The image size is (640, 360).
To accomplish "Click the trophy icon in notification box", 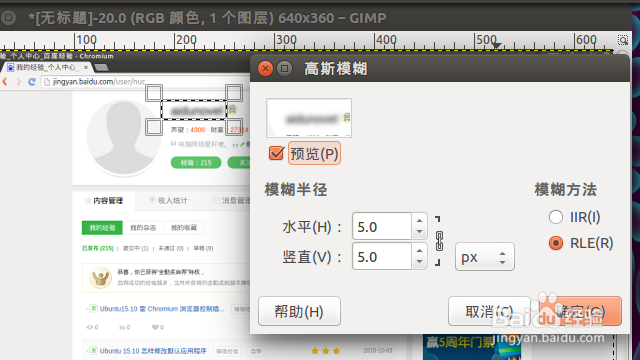I will coord(100,278).
